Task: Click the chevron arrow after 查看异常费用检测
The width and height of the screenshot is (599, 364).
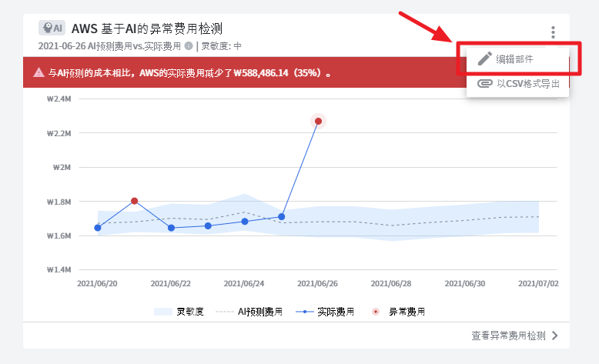Action: pyautogui.click(x=554, y=336)
